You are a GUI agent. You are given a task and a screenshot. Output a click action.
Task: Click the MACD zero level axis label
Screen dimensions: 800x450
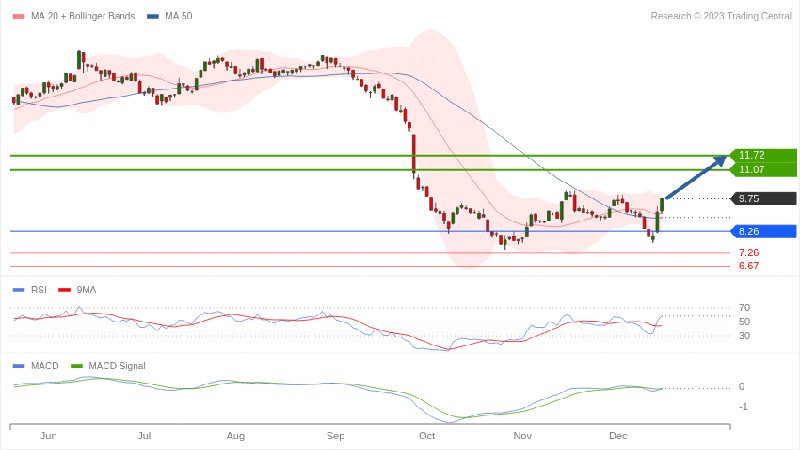(742, 387)
